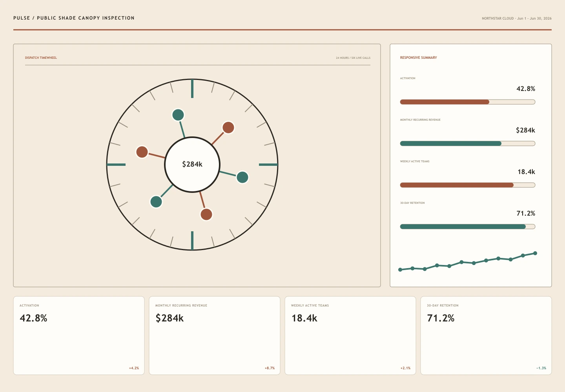Click the 'Responsive Summary' heading
This screenshot has height=392, width=565.
[418, 58]
